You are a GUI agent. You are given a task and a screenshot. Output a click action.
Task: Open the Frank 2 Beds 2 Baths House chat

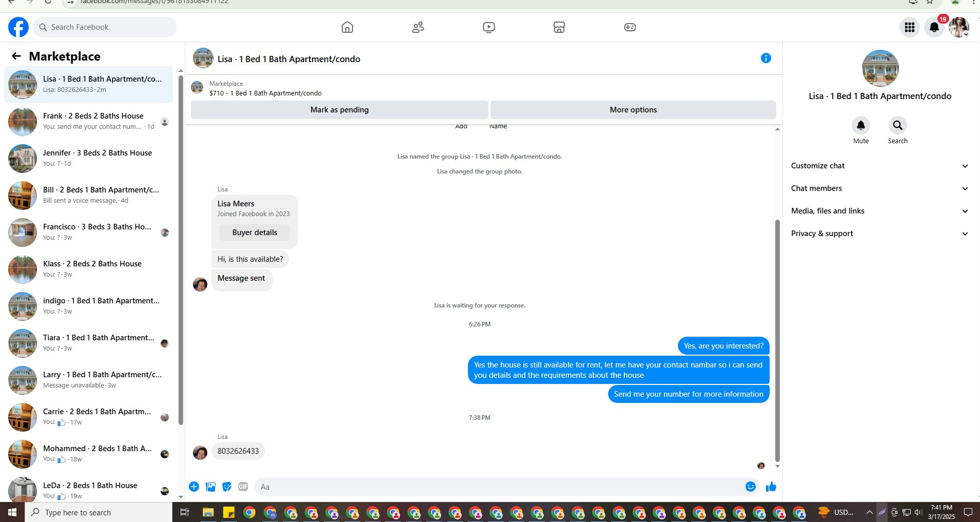89,122
